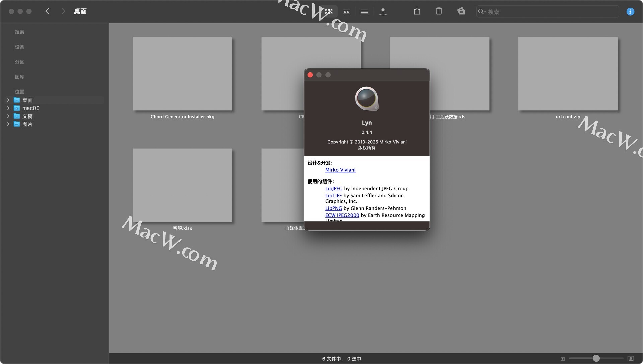Image resolution: width=643 pixels, height=364 pixels.
Task: Click the url.conf.zip filename label
Action: [568, 117]
